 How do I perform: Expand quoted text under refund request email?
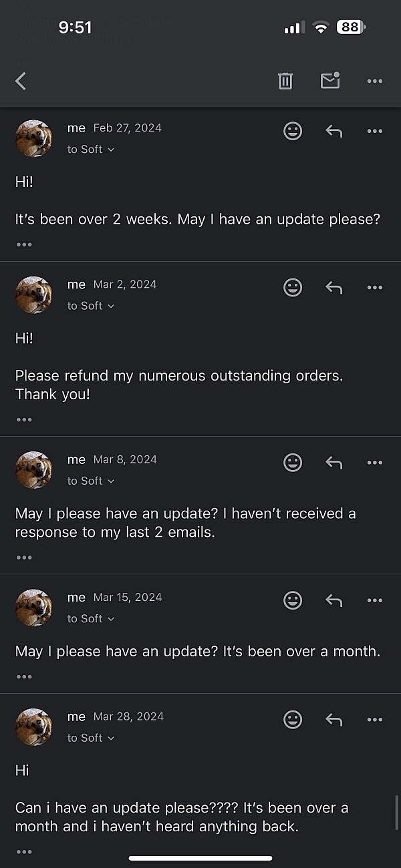click(x=24, y=420)
